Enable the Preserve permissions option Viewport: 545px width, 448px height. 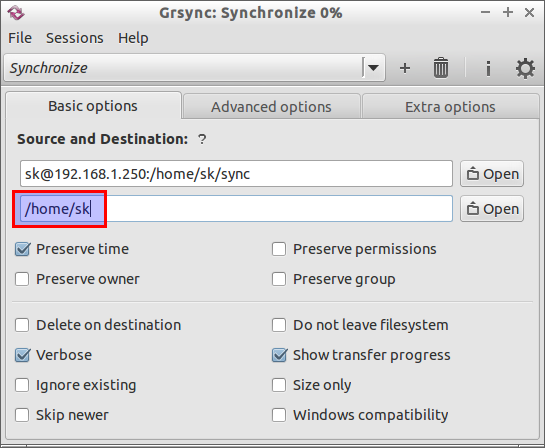click(x=279, y=249)
